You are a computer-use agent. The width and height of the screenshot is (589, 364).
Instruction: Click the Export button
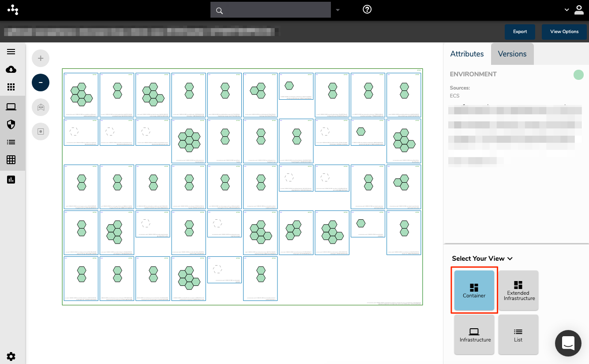(520, 31)
